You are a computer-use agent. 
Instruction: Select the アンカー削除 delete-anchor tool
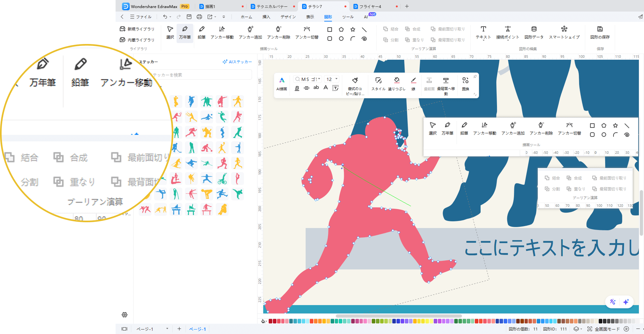(x=278, y=32)
